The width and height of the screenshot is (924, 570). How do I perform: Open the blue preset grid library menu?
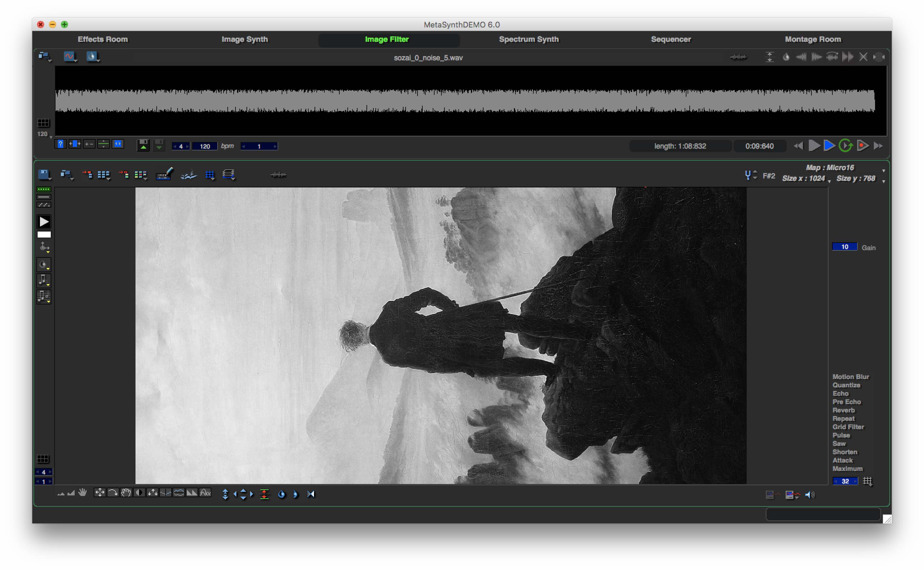pos(104,175)
